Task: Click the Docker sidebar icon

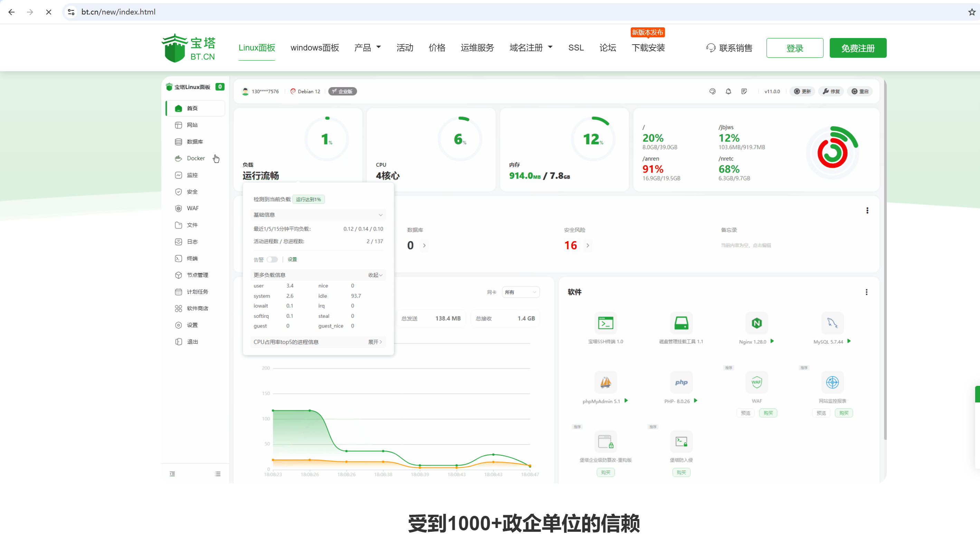Action: pos(179,158)
